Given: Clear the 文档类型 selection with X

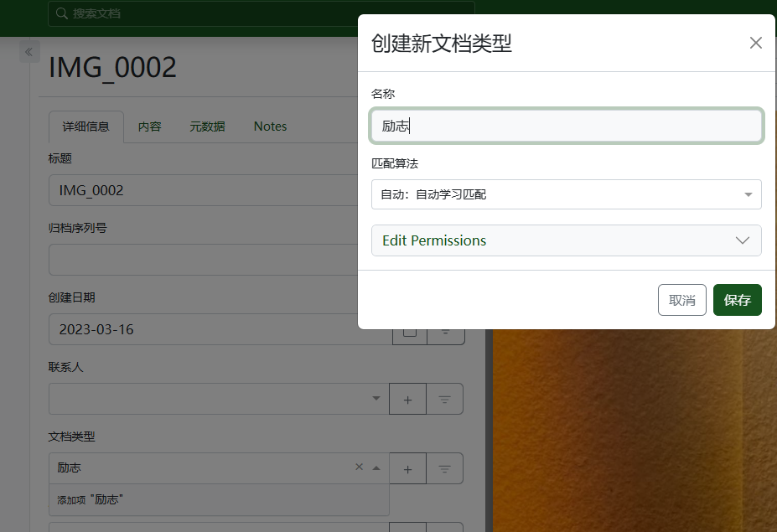Looking at the screenshot, I should tap(360, 467).
